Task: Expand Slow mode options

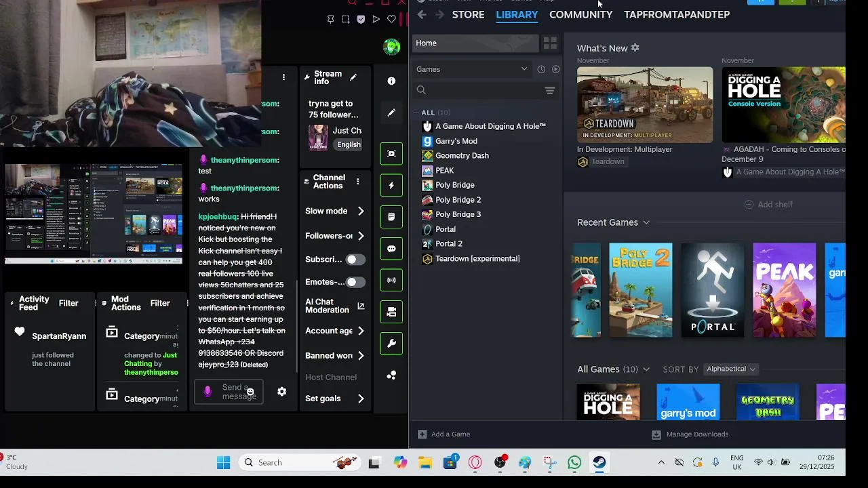Action: [x=361, y=211]
